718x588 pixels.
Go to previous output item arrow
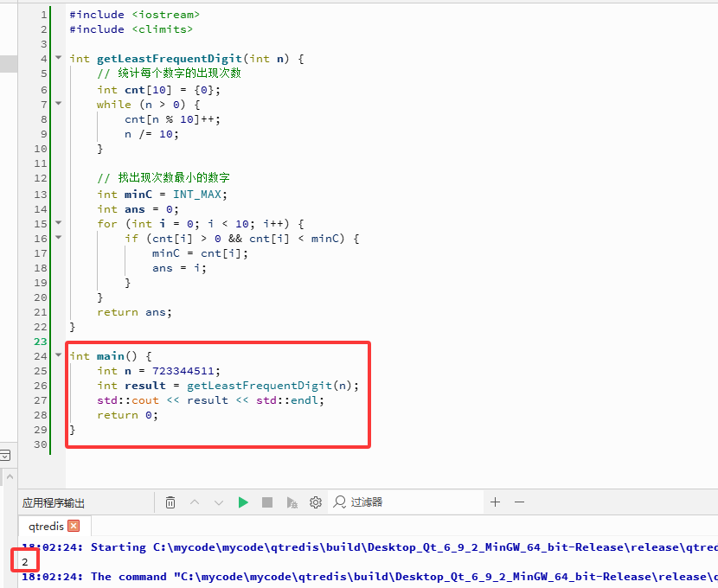(x=195, y=502)
